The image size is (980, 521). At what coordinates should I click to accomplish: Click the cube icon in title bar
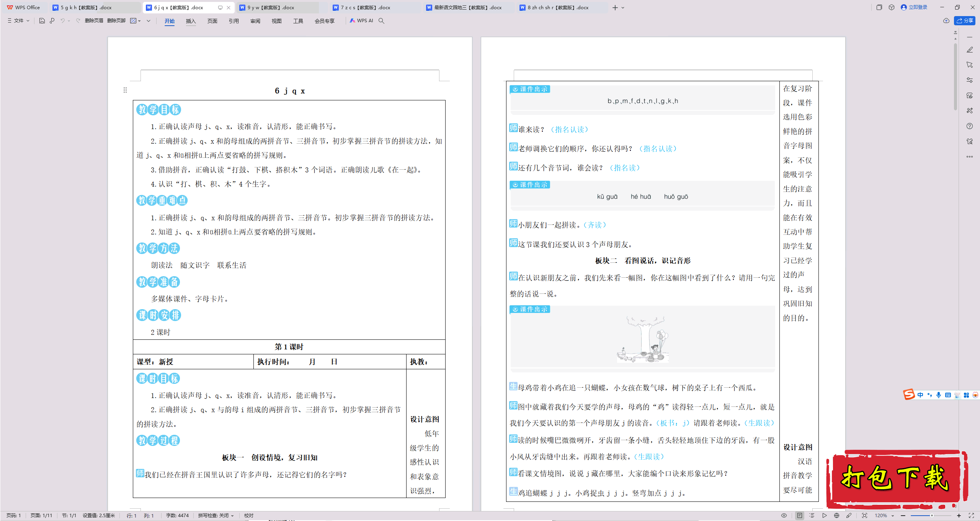coord(892,7)
